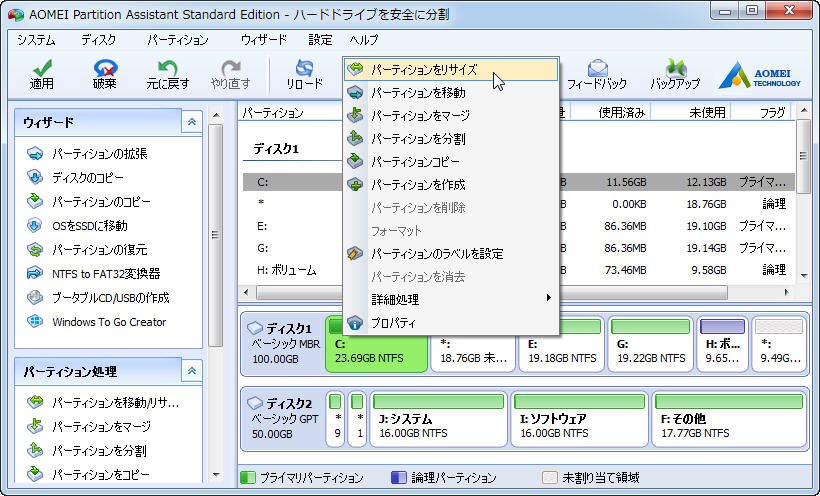This screenshot has height=496, width=820.
Task: Select the 18.76GB unallocated block on Disk 1
Action: [x=474, y=353]
